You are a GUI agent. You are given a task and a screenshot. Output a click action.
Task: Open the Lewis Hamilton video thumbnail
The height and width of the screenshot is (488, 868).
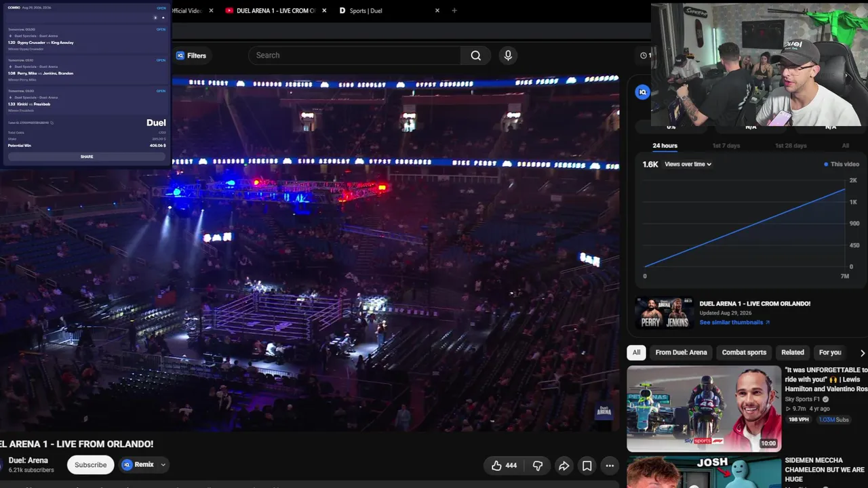tap(704, 409)
